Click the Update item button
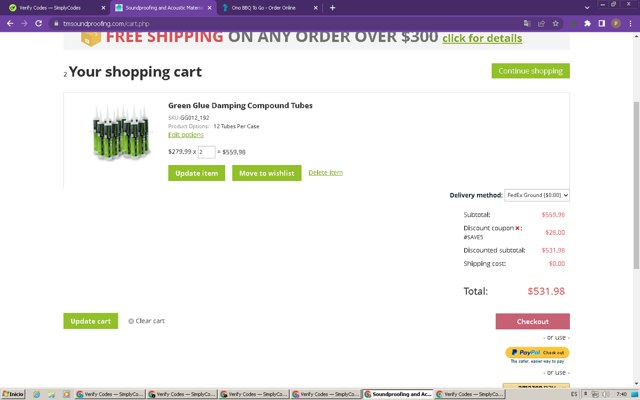The width and height of the screenshot is (640, 400). [196, 173]
